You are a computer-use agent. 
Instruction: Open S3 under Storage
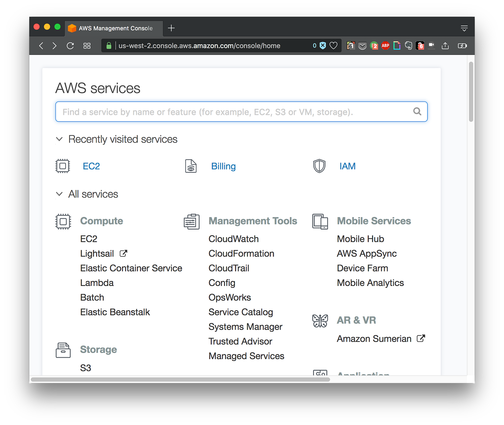click(86, 368)
